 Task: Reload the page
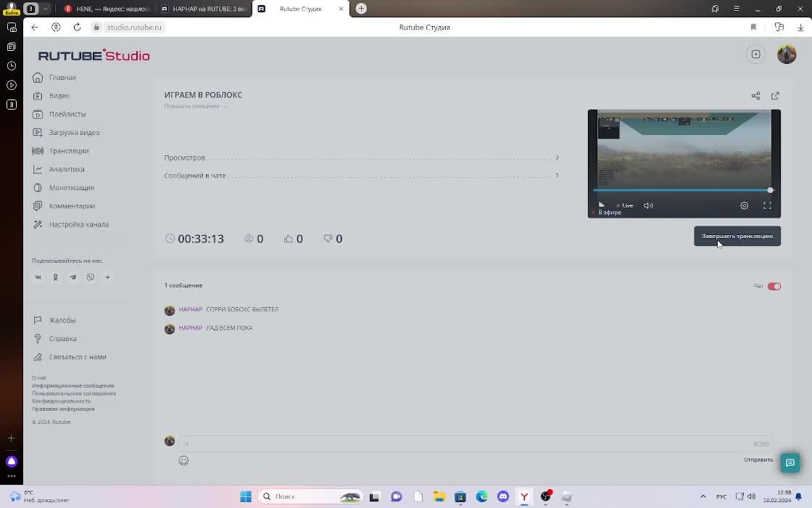pyautogui.click(x=77, y=28)
